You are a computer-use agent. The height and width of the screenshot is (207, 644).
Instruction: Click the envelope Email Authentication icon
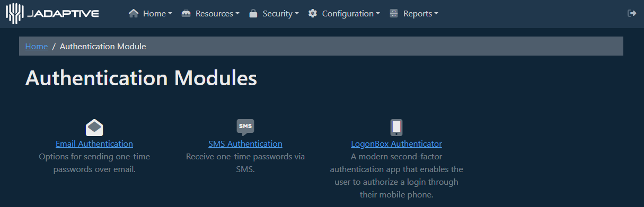click(94, 128)
